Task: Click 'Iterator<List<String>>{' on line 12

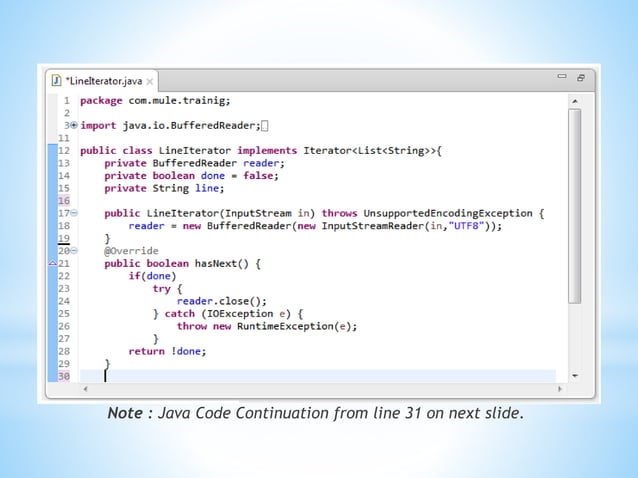Action: 372,151
